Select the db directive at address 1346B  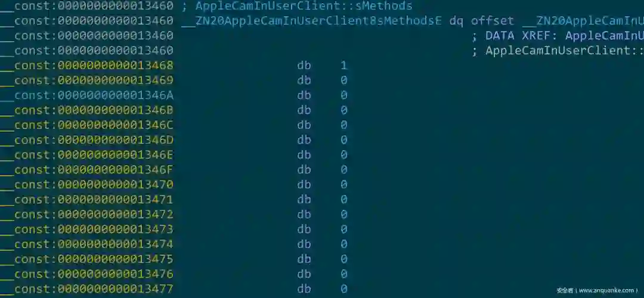pos(304,110)
